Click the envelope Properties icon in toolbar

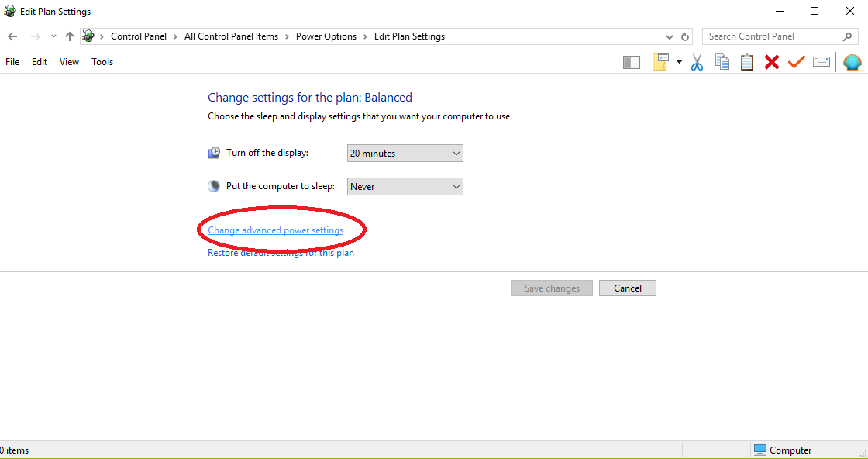point(821,62)
